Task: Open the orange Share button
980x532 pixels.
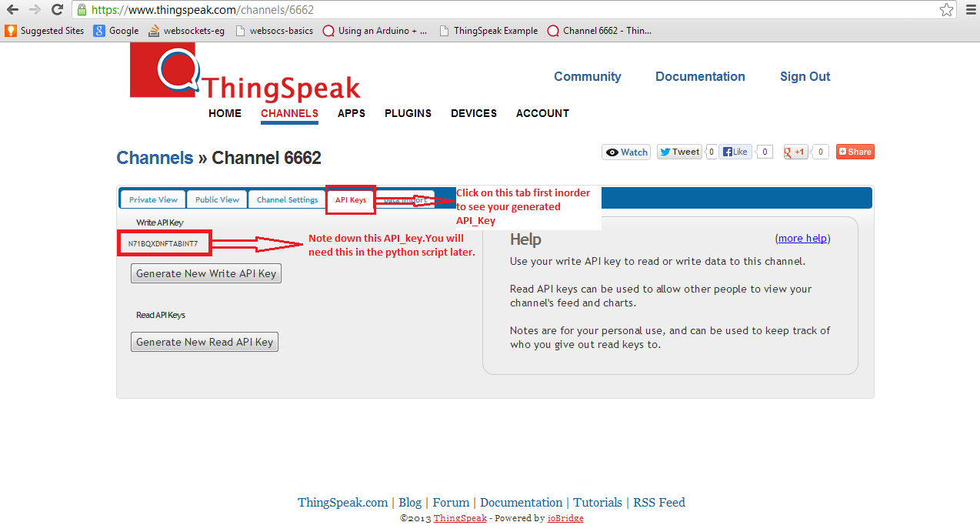Action: click(x=855, y=152)
